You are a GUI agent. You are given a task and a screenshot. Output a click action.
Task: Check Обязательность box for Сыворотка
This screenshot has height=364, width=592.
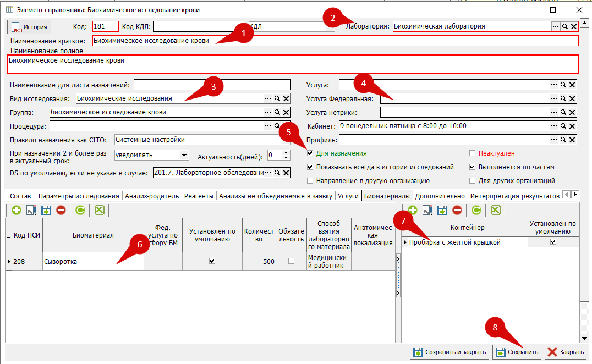pyautogui.click(x=291, y=261)
